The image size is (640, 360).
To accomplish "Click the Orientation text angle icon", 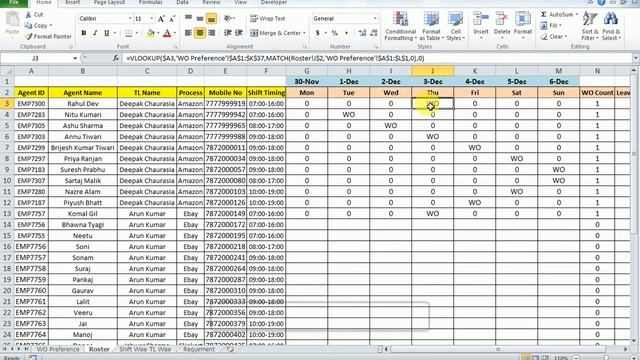I will (x=228, y=18).
